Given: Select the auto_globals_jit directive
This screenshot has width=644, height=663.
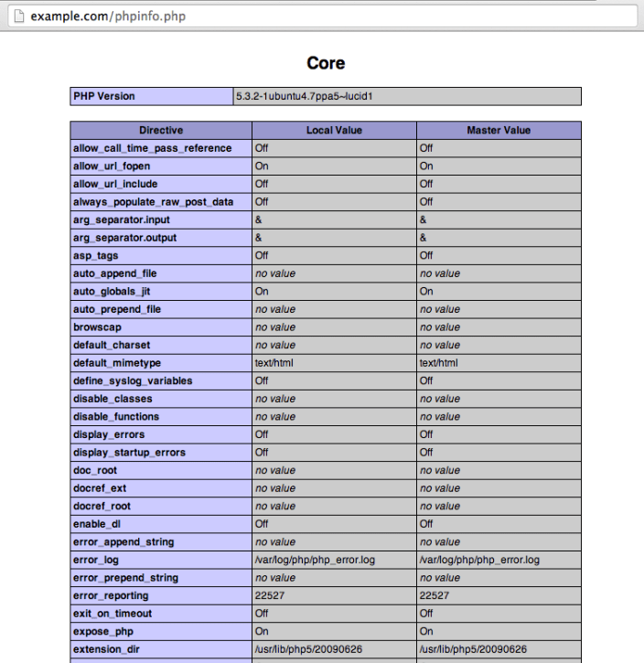Looking at the screenshot, I should tap(112, 292).
